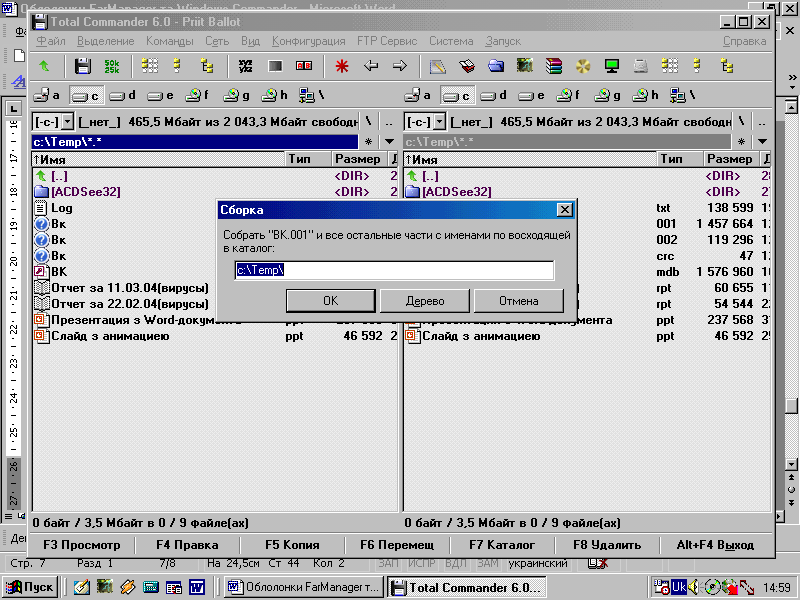The height and width of the screenshot is (600, 800).
Task: Sort left panel by Имя column header
Action: tap(158, 159)
